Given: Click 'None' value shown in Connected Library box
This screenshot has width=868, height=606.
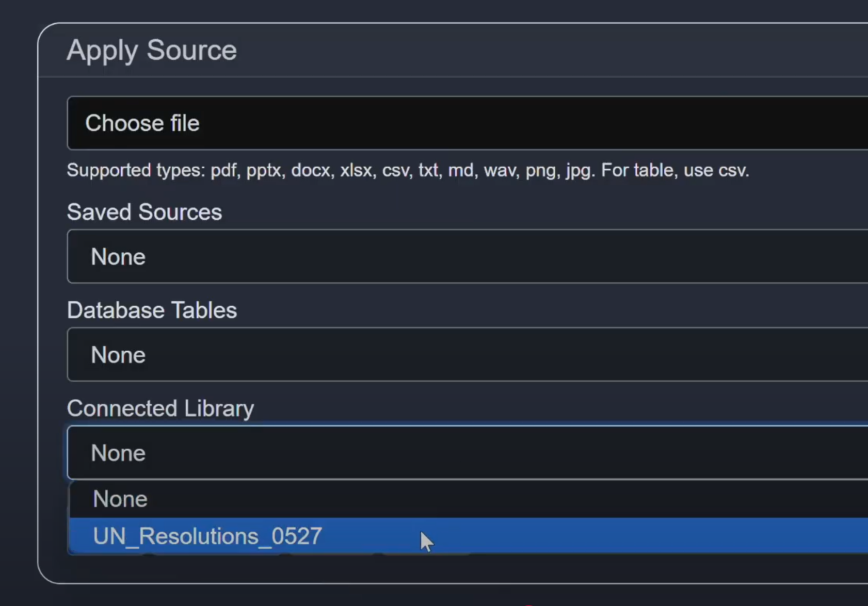Looking at the screenshot, I should coord(118,453).
